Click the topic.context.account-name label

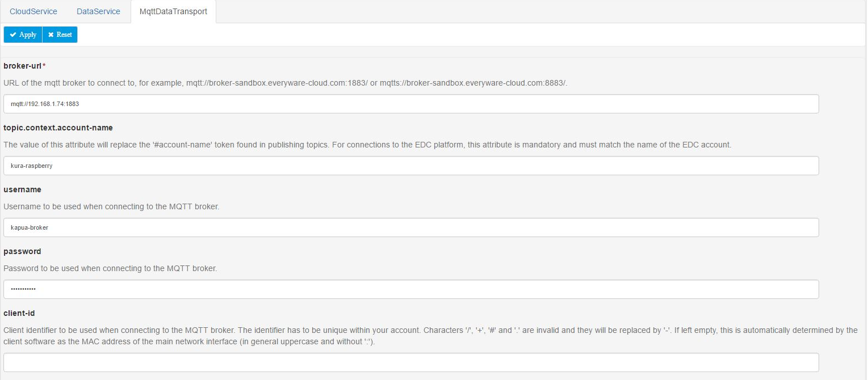[58, 128]
